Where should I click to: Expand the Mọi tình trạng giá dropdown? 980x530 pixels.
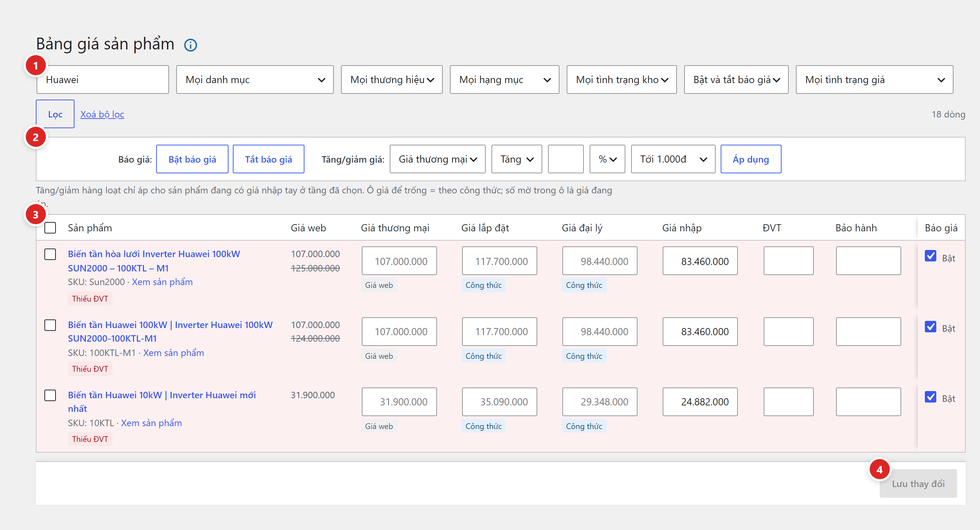coord(874,79)
